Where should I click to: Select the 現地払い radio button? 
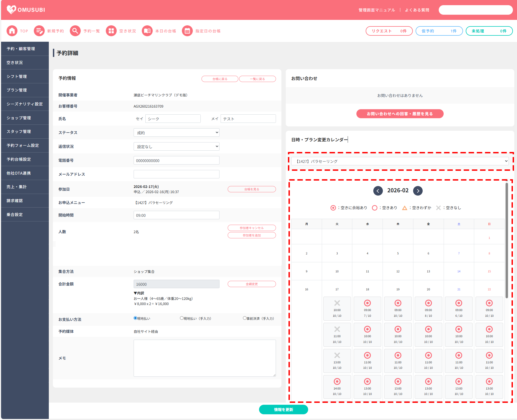click(x=135, y=318)
